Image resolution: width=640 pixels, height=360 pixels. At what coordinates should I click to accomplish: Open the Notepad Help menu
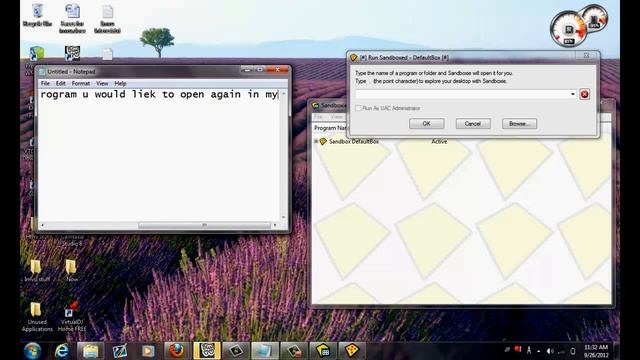pyautogui.click(x=120, y=83)
